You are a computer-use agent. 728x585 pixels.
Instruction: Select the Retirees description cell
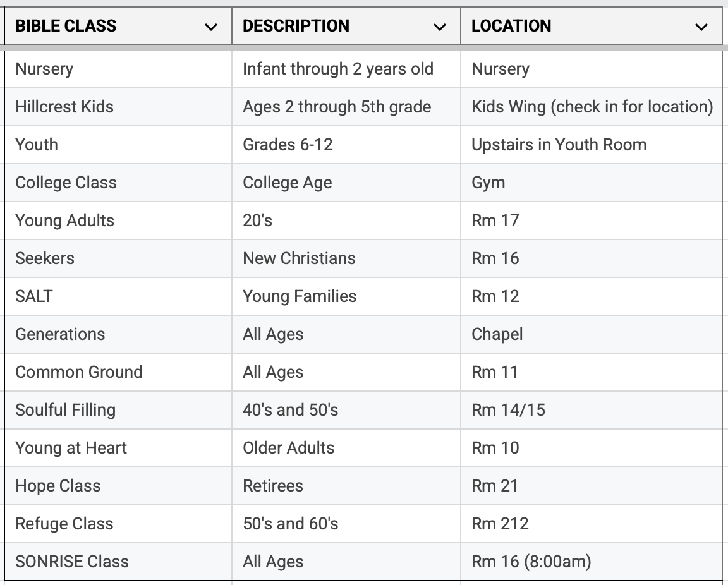click(x=346, y=486)
